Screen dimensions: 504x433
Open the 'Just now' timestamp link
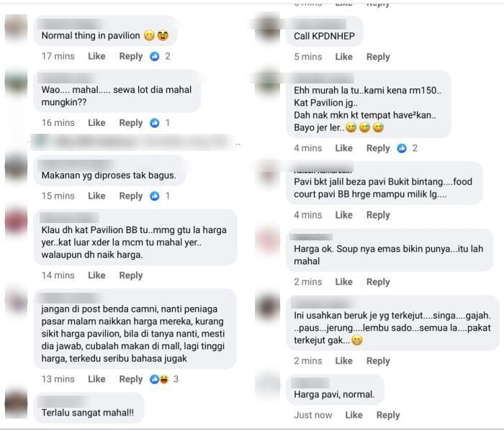(x=313, y=415)
